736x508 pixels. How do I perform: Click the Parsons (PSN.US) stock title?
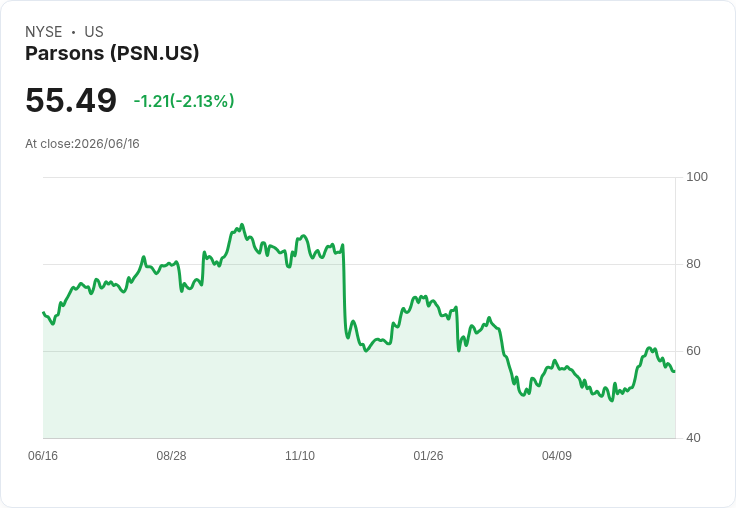click(x=112, y=53)
